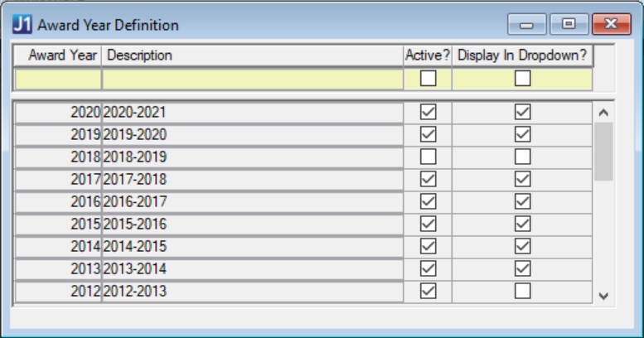Enable Display In Dropdown for 2012-2013
644x338 pixels.
click(522, 291)
